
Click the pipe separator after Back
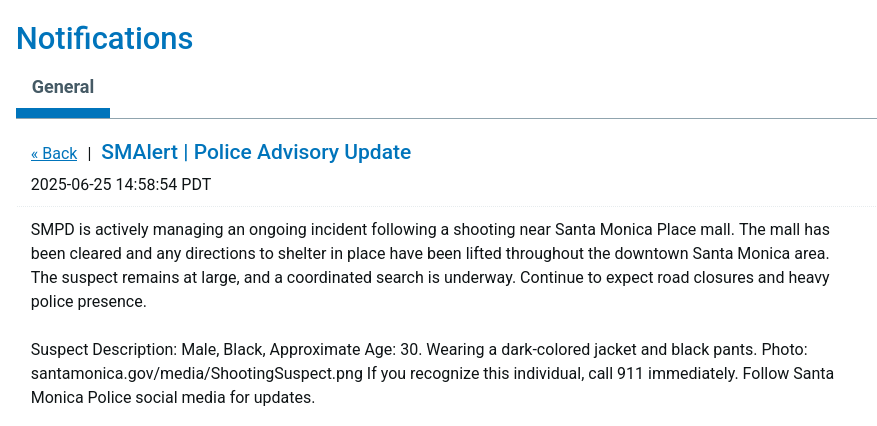[x=89, y=154]
